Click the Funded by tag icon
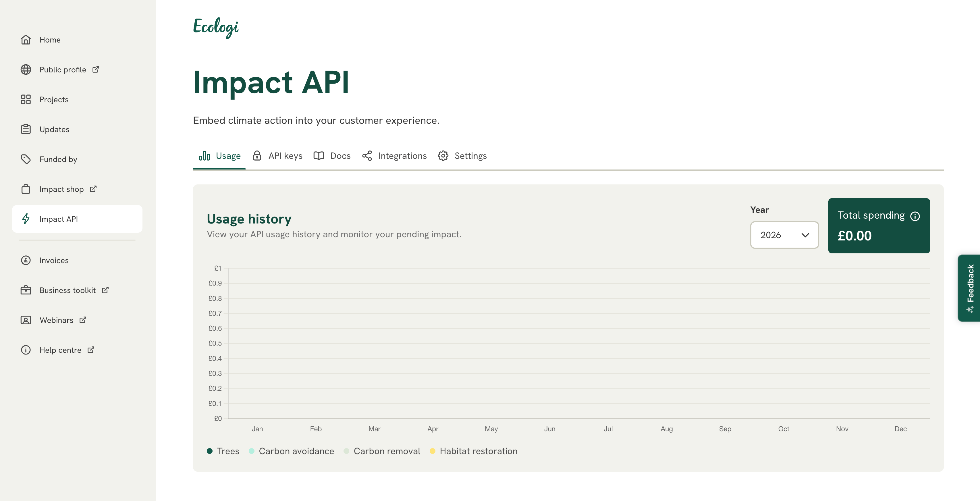 tap(26, 159)
